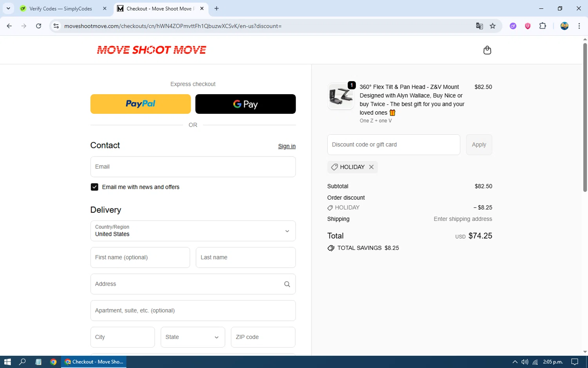
Task: Select the Checkout window taskbar button
Action: pyautogui.click(x=94, y=362)
